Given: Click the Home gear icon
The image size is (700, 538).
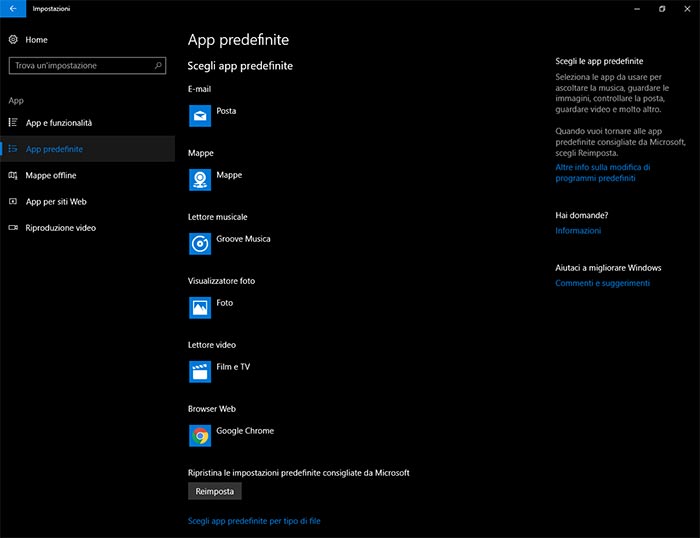Looking at the screenshot, I should coord(13,39).
